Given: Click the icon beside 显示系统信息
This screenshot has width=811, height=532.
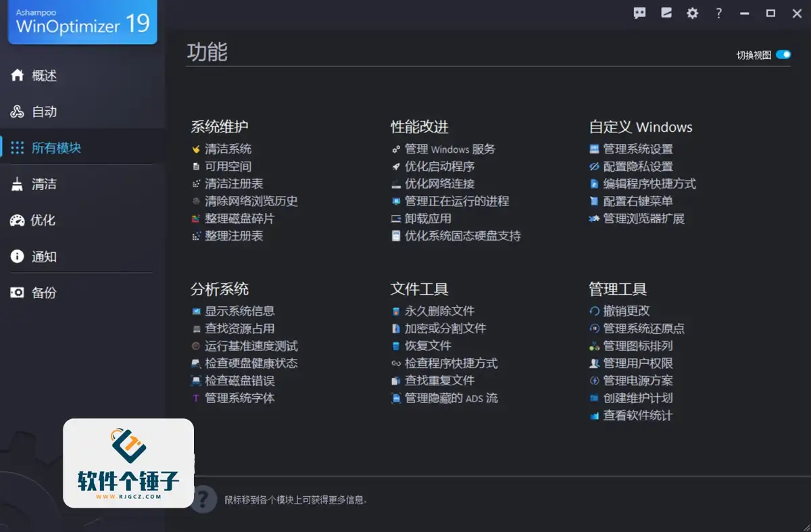Looking at the screenshot, I should point(196,311).
